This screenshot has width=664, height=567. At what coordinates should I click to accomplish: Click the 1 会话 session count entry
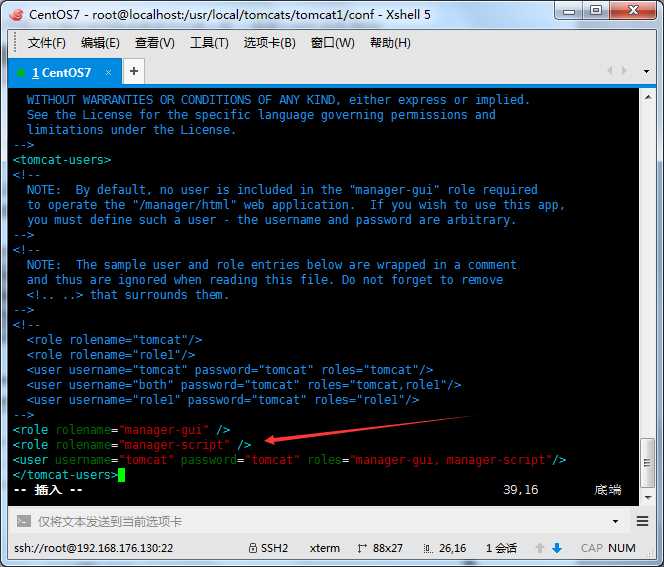tap(501, 548)
